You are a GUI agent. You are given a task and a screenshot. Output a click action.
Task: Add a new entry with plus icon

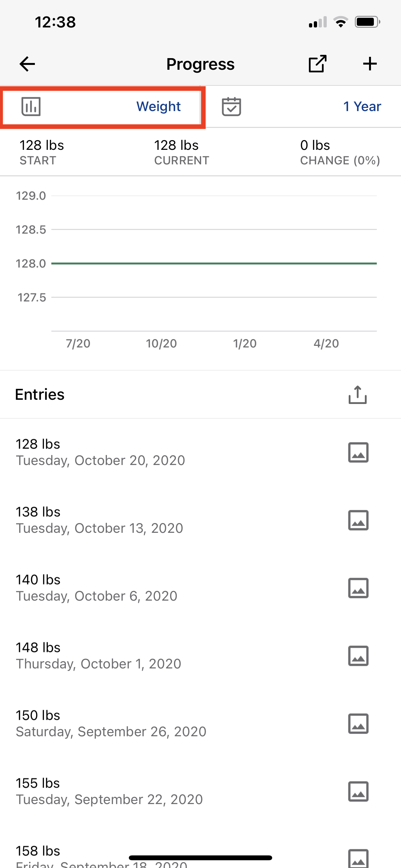click(x=370, y=64)
